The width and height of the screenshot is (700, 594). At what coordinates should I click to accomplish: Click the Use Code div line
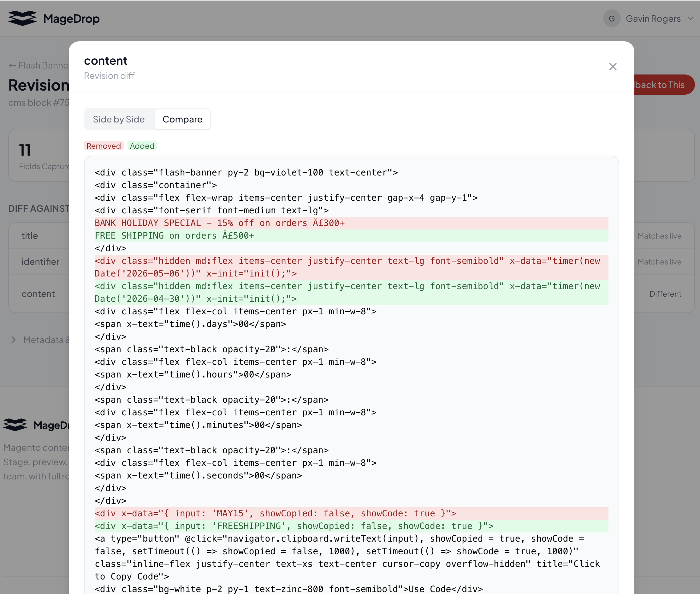pos(288,589)
